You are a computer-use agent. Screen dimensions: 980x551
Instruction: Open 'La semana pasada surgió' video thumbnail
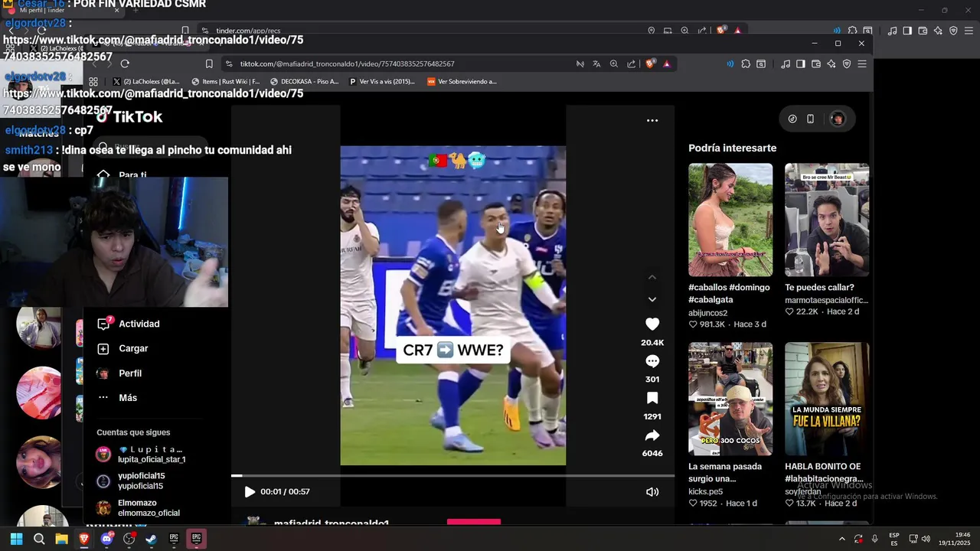730,399
